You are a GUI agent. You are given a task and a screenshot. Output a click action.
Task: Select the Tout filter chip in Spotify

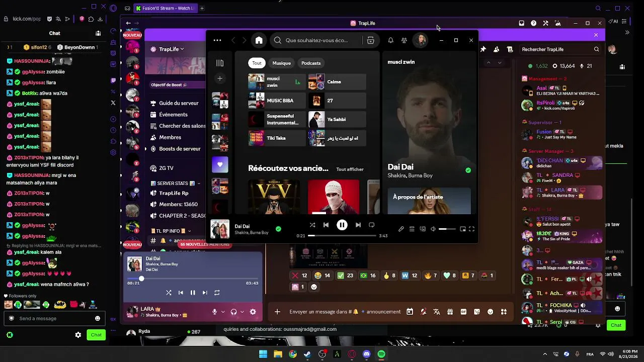[x=257, y=63]
